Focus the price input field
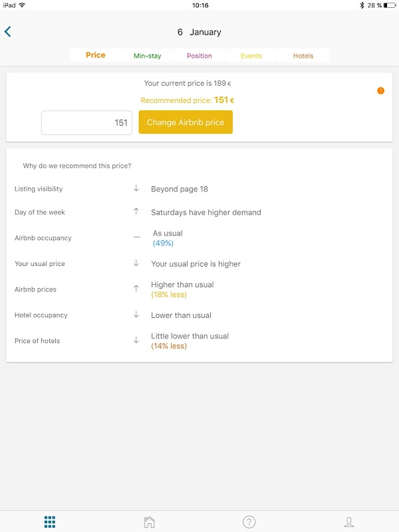The height and width of the screenshot is (532, 399). 86,122
